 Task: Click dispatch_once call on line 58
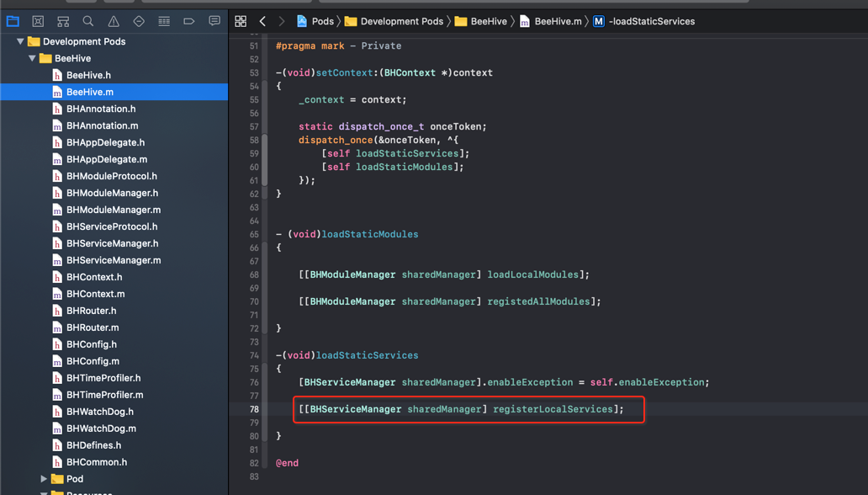coord(336,141)
